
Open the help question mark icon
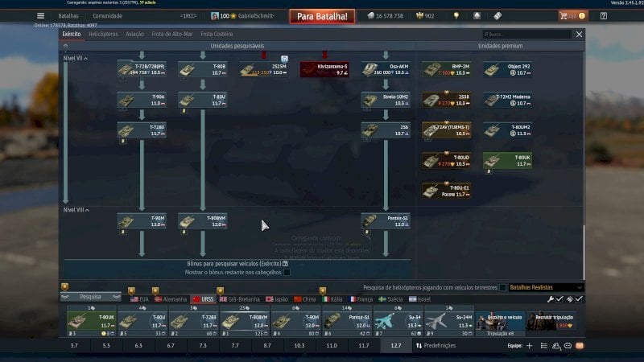(x=603, y=15)
